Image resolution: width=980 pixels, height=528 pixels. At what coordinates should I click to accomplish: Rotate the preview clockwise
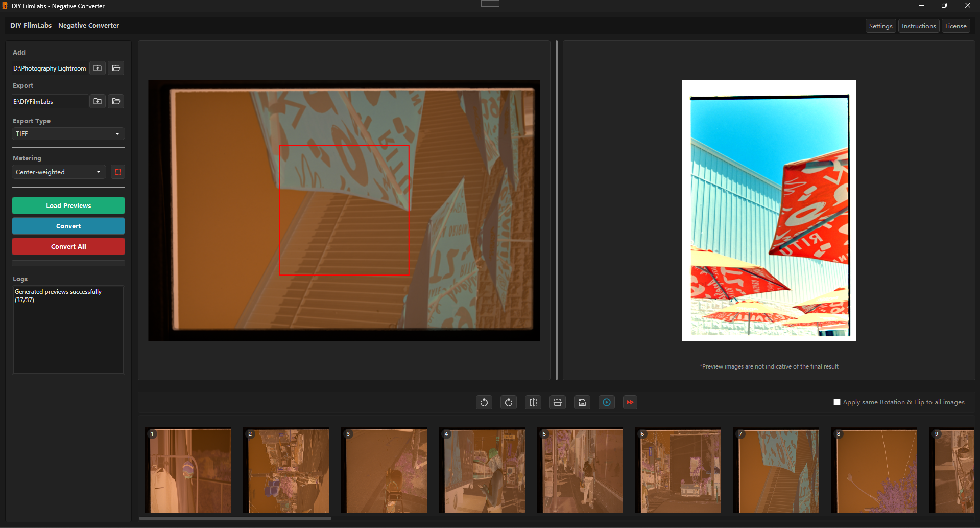point(508,402)
